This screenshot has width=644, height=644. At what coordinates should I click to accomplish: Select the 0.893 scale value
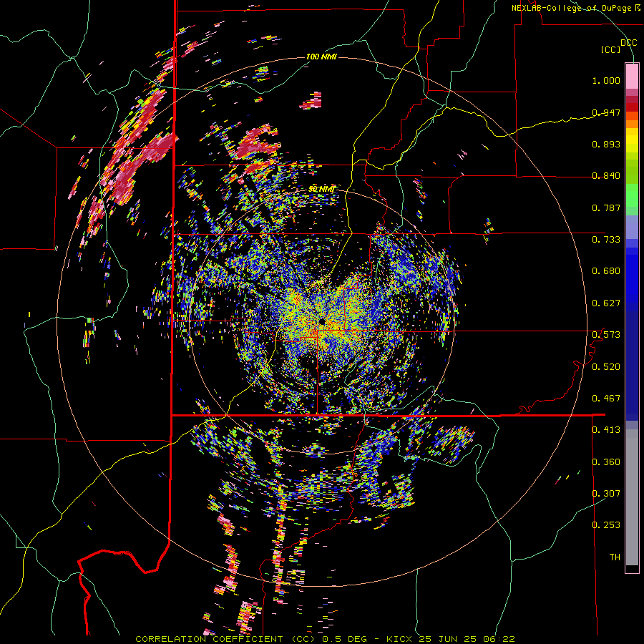[606, 144]
